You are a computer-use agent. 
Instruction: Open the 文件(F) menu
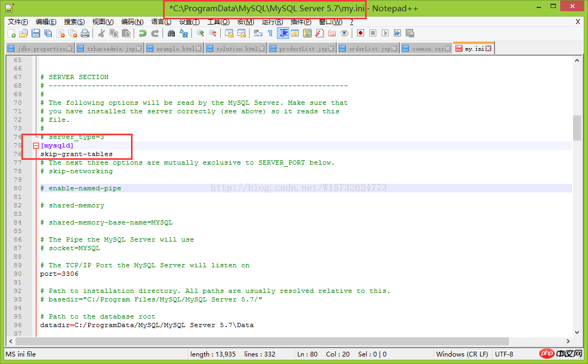[x=18, y=22]
